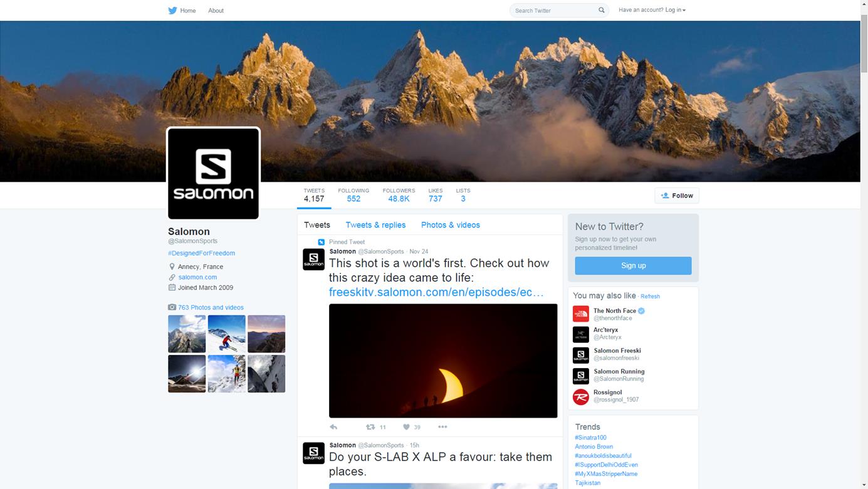Click the reply arrow on pinned tweet
868x489 pixels.
(333, 427)
